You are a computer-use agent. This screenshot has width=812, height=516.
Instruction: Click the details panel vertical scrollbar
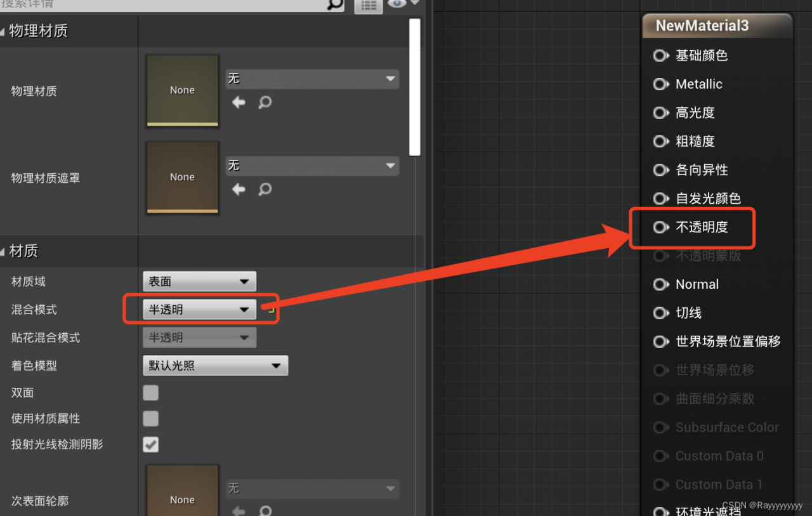coord(415,87)
